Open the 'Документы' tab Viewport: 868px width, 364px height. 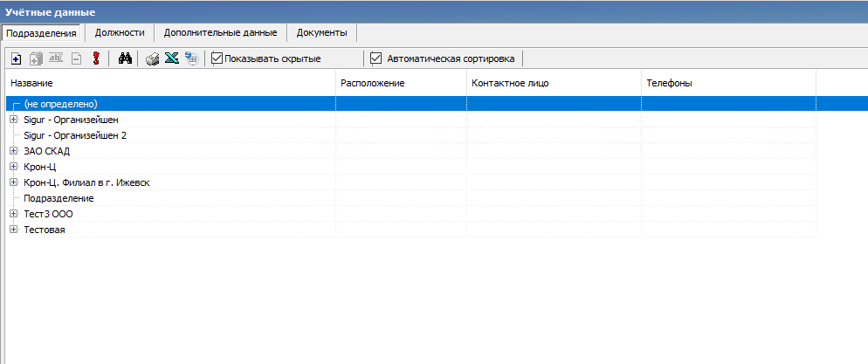click(321, 32)
